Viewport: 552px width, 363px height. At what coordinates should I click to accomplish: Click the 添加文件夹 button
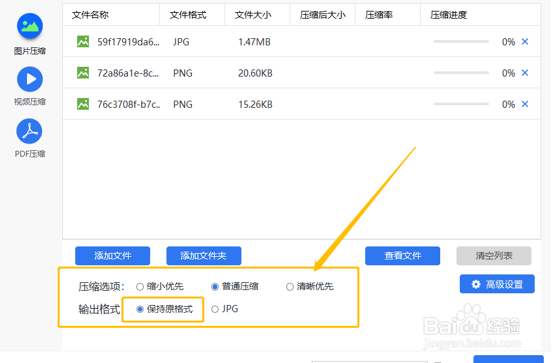[x=203, y=256]
